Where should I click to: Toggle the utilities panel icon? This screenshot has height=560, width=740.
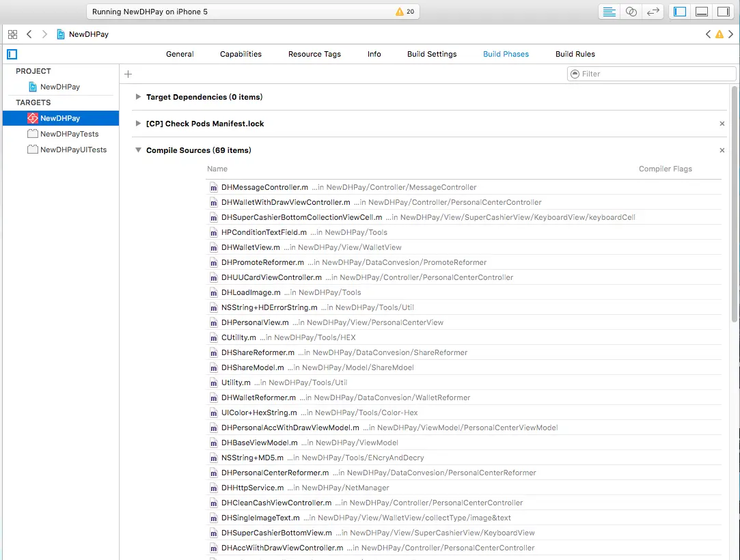coord(724,12)
